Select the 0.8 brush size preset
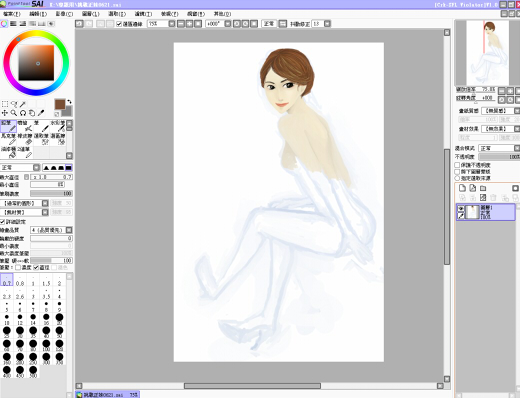 [x=20, y=280]
